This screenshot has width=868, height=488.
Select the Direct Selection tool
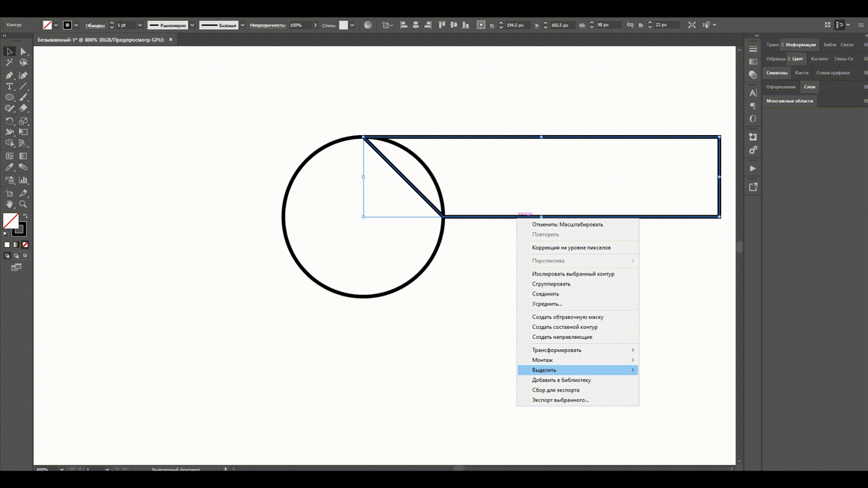point(23,51)
